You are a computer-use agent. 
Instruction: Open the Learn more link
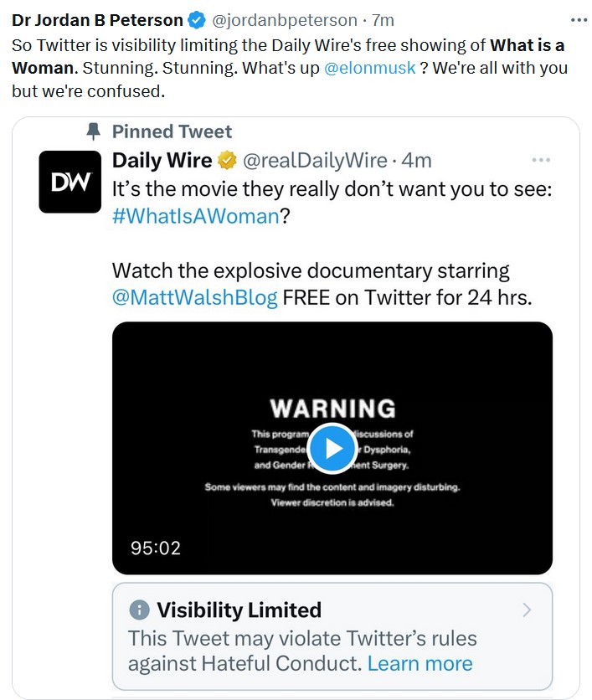(420, 663)
